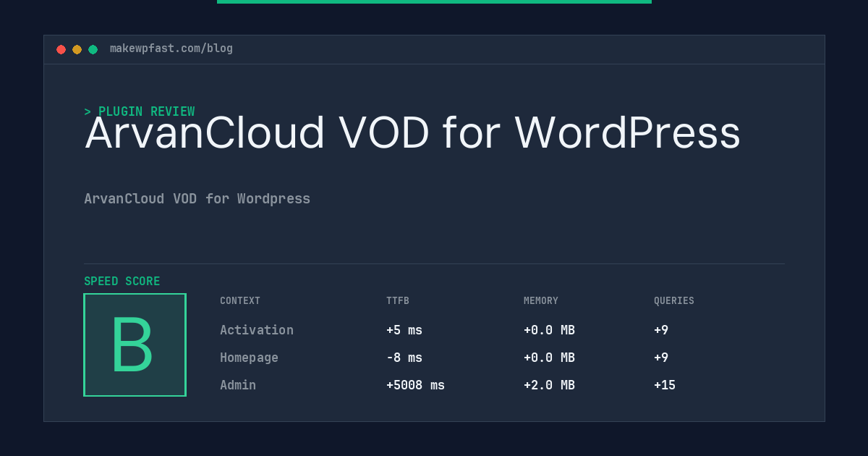Click the Admin TTFB value '+5008 ms'
Image resolution: width=868 pixels, height=456 pixels.
coord(416,385)
